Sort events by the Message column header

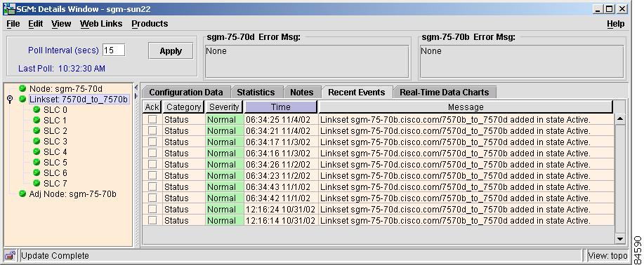[x=466, y=107]
